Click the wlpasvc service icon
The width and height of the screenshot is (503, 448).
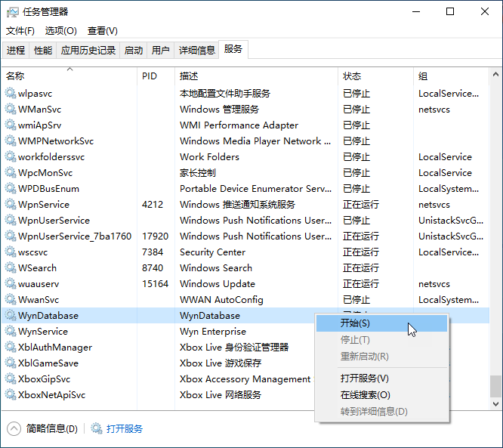[11, 94]
